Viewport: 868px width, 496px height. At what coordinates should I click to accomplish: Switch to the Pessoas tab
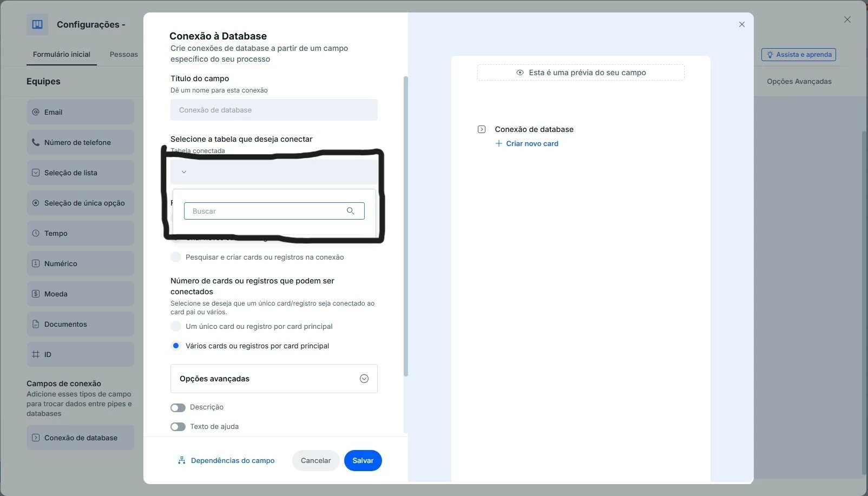click(124, 54)
